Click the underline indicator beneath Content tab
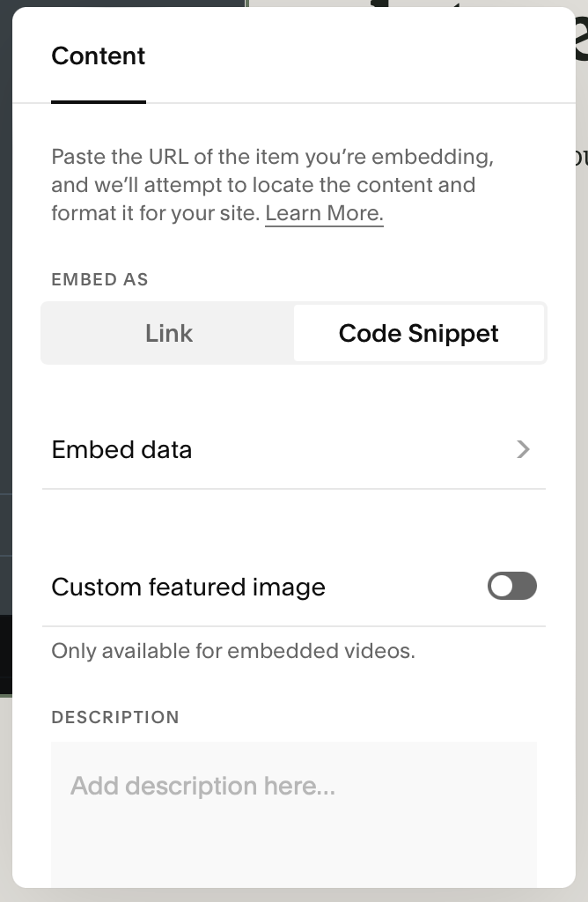 [99, 102]
